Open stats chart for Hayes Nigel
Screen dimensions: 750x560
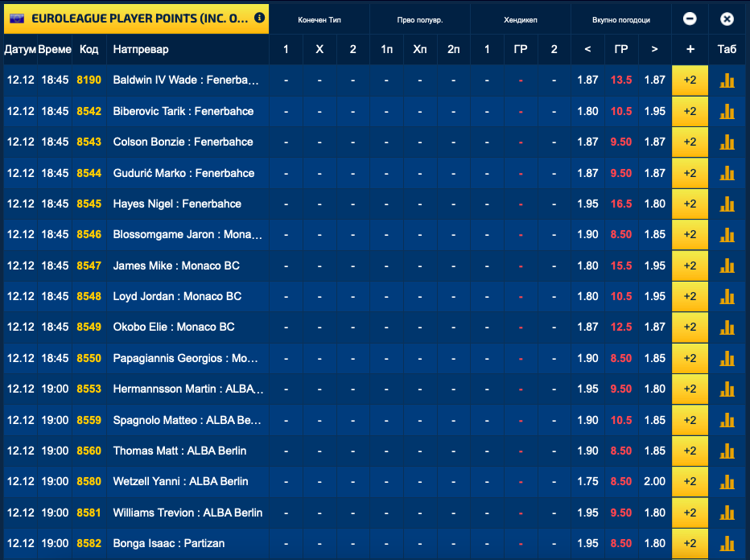727,204
